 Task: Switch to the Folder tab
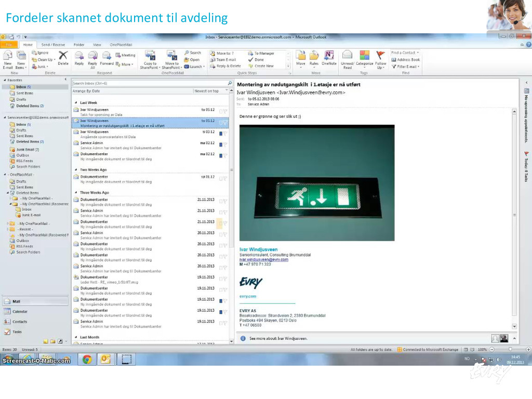click(x=79, y=45)
